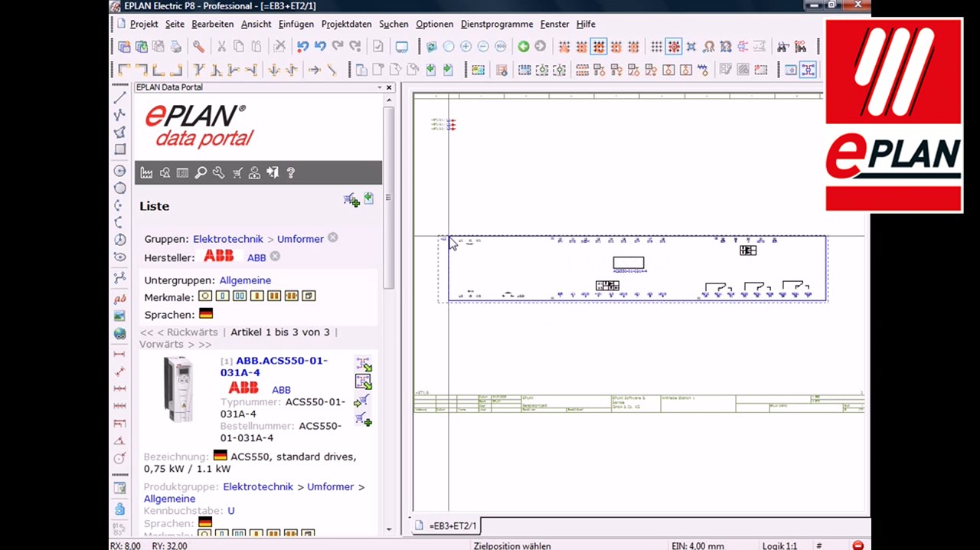This screenshot has height=550, width=980.
Task: Click the 'Logik 1:1' status bar entry
Action: coord(779,545)
